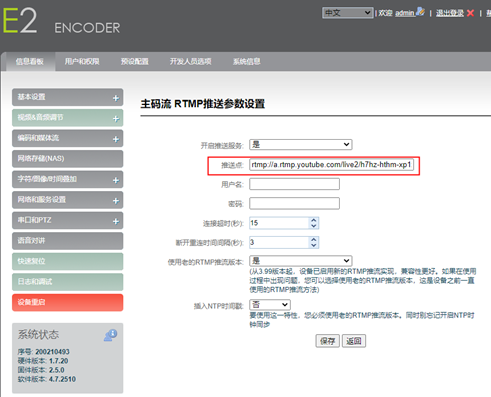The image size is (491, 397).
Task: Decrease 连接超时 with the down arrow
Action: coord(313,226)
